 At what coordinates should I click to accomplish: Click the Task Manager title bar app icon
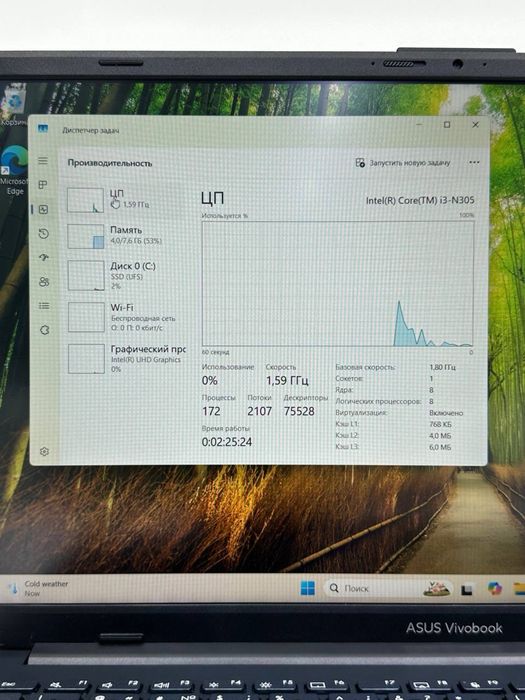pyautogui.click(x=43, y=129)
